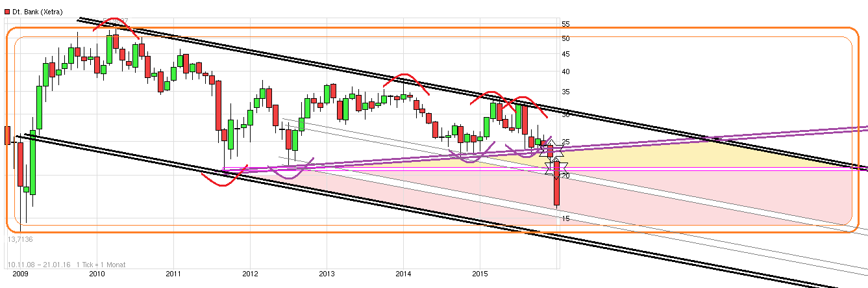
Task: Click the "1 Tick = 1 Monat" text
Action: click(101, 265)
